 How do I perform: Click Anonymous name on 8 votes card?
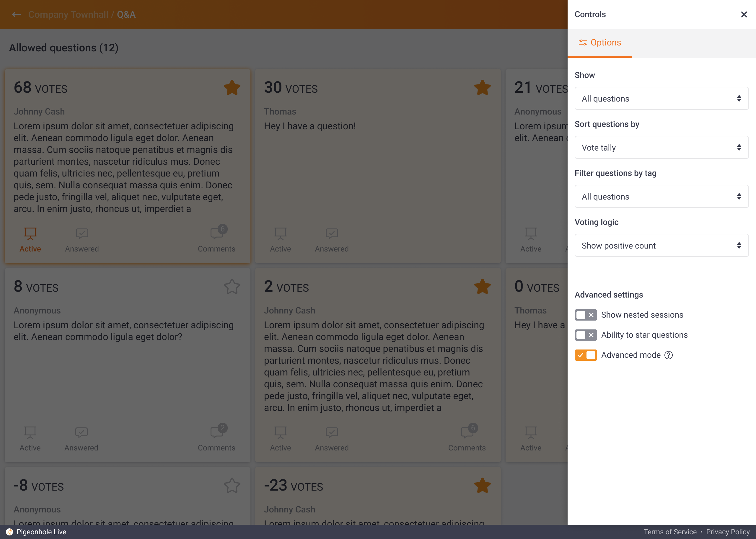point(37,310)
